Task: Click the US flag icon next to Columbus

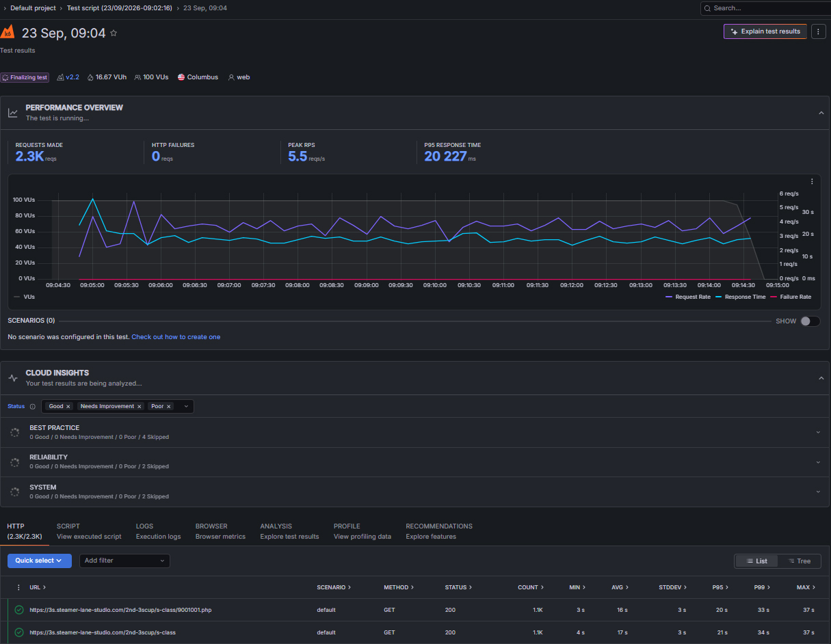Action: coord(181,77)
